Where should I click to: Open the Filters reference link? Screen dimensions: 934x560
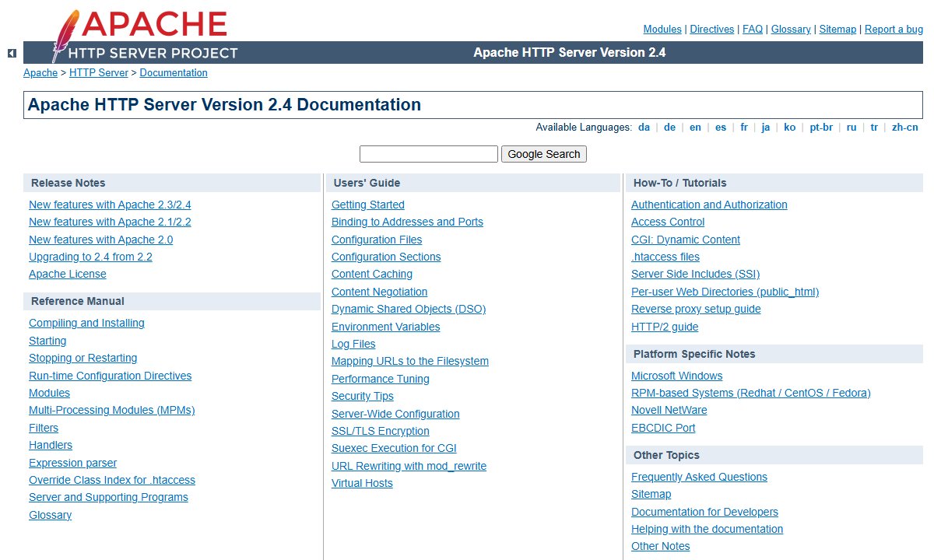click(x=44, y=429)
